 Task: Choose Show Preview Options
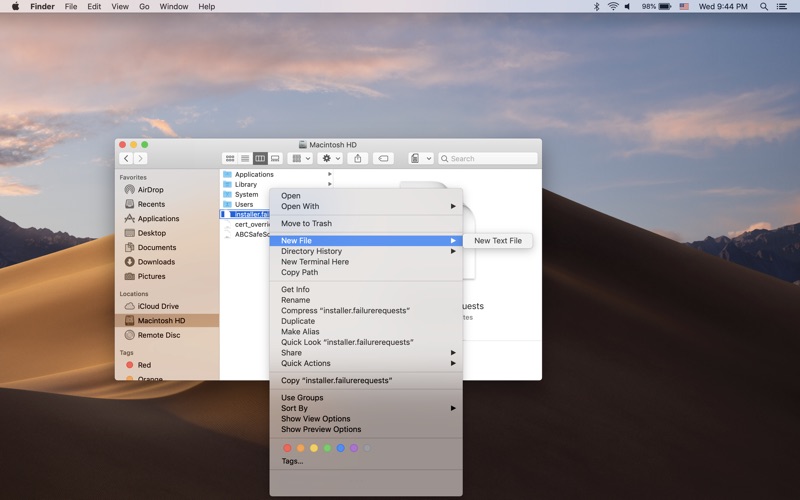(x=366, y=429)
